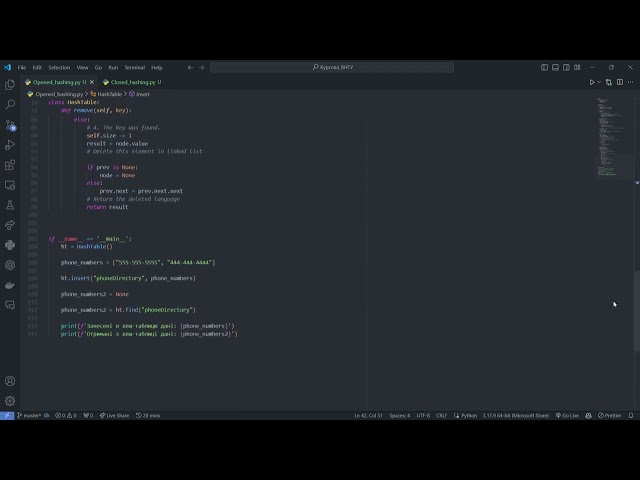Select the 3.11.9 64-bit Python interpreter
Screen dimensions: 640x480
coord(516,416)
